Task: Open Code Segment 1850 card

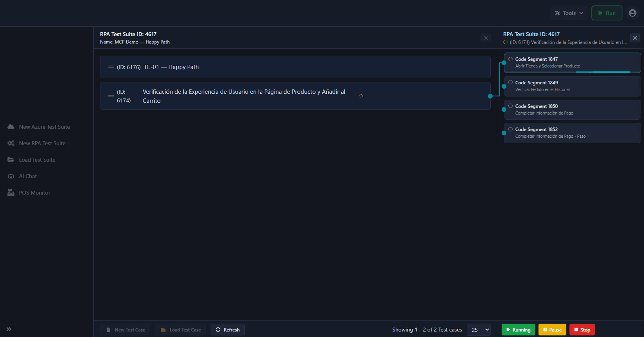Action: [572, 109]
